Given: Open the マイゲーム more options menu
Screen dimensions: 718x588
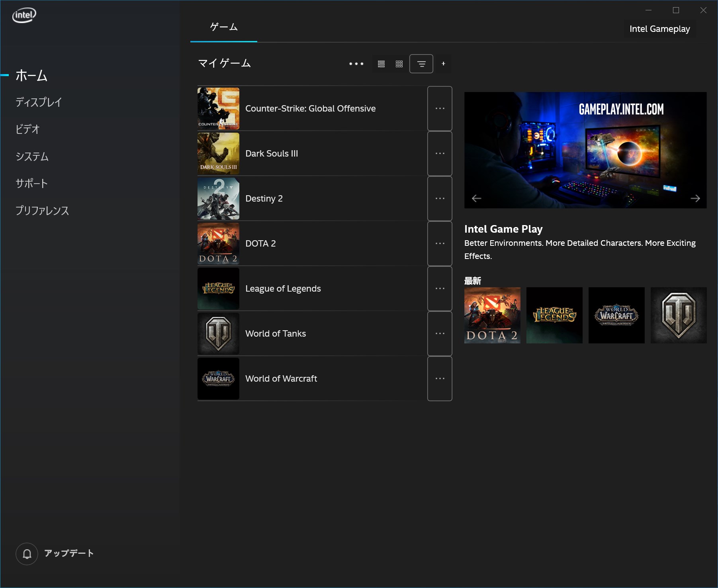Looking at the screenshot, I should [x=356, y=64].
